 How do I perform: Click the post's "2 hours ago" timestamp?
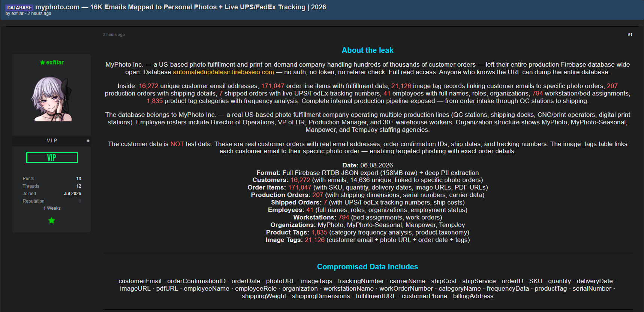point(114,34)
